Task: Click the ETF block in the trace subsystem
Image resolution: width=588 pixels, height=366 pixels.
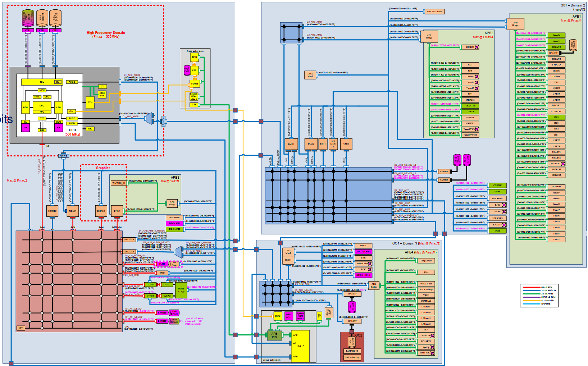Action: 194,70
